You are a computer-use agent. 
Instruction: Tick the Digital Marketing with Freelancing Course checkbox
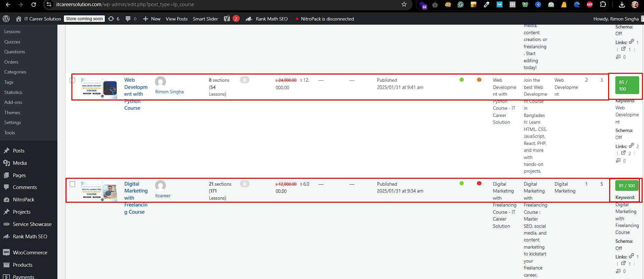(72, 184)
